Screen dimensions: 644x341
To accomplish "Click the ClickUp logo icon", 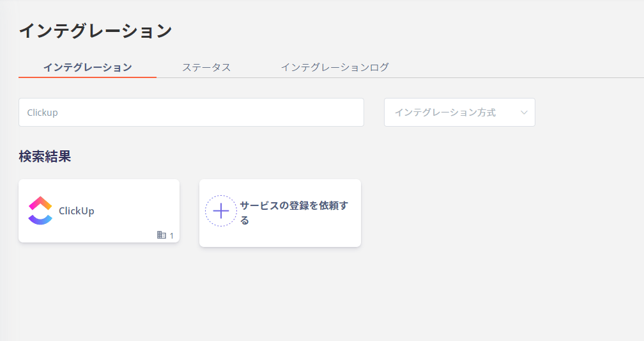I will tap(40, 210).
